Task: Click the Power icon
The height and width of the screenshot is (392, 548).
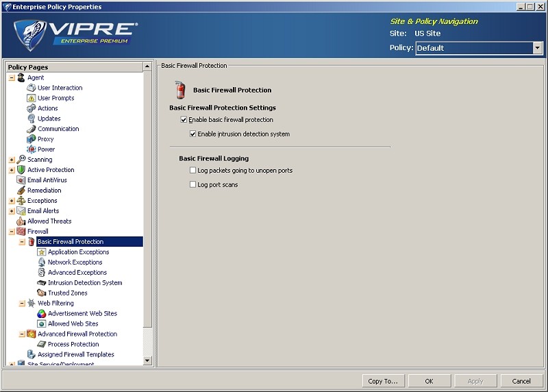Action: click(31, 149)
